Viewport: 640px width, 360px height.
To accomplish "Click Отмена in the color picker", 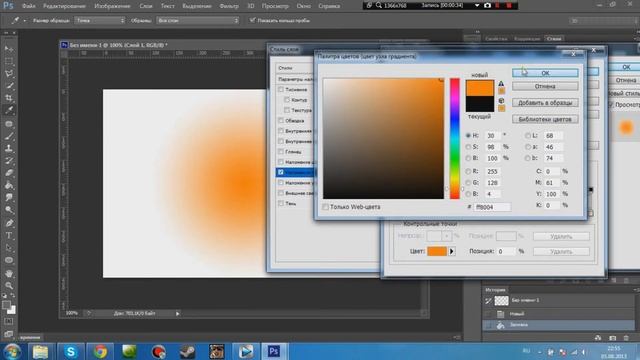I will tap(545, 86).
